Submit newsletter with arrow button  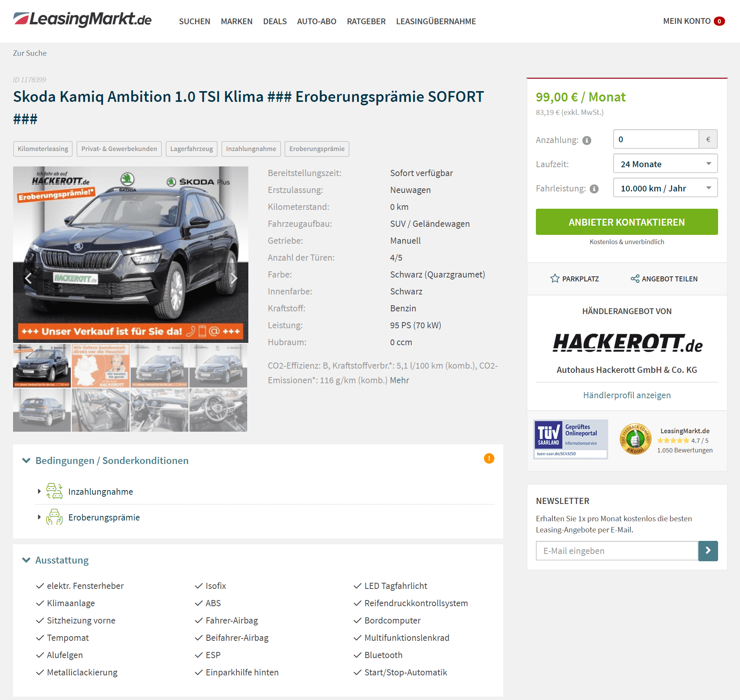point(708,551)
